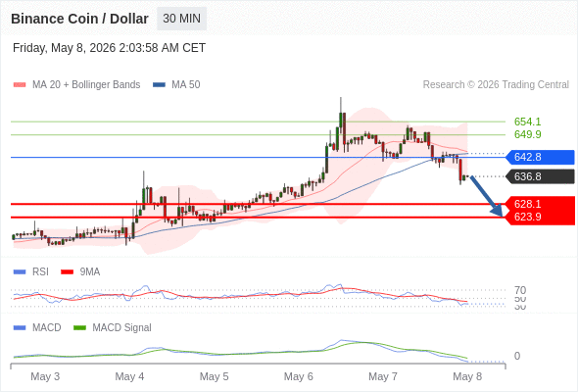Click the 649.9 resistance level label
This screenshot has height=392, width=578.
click(x=527, y=134)
